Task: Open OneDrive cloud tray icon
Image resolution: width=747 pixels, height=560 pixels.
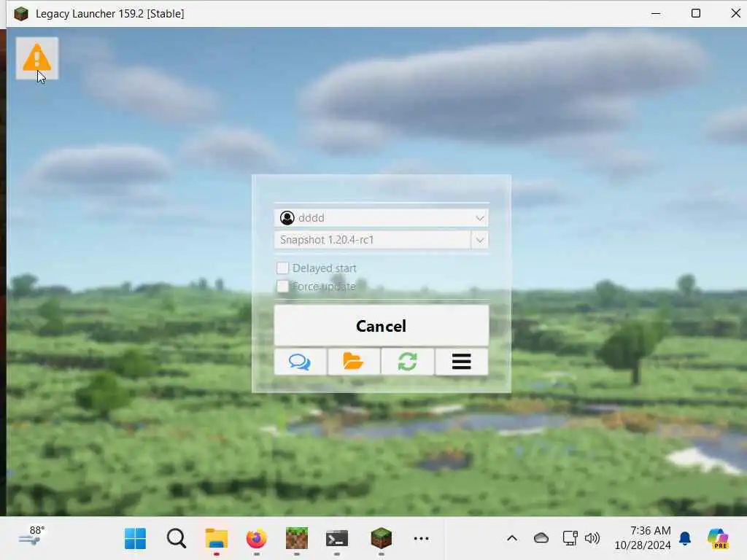Action: 541,538
